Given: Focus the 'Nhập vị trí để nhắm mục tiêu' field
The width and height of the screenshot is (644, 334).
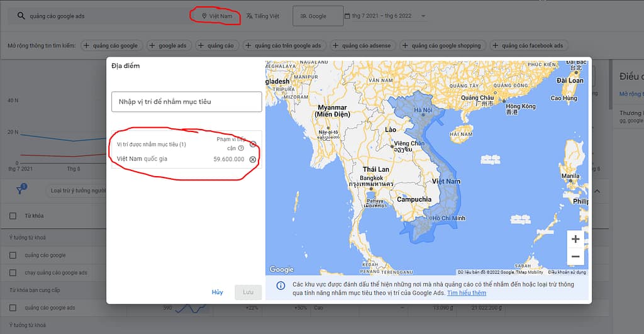Looking at the screenshot, I should point(186,101).
